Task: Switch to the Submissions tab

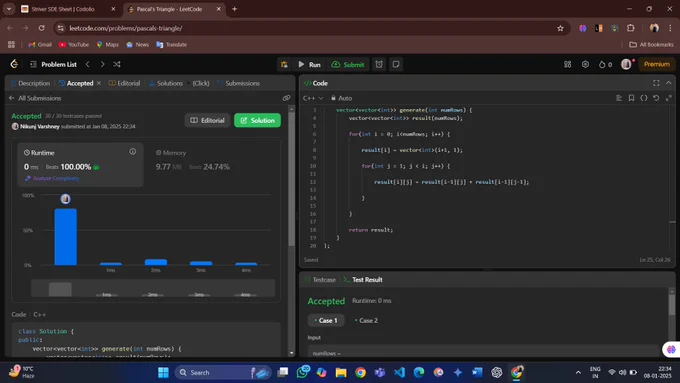Action: pos(239,83)
